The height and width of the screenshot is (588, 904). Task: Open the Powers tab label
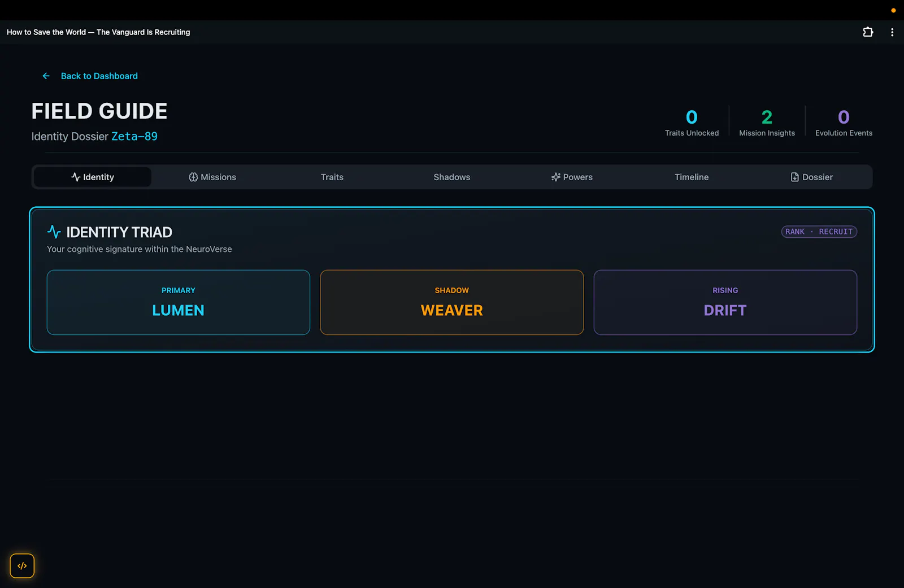pyautogui.click(x=578, y=177)
